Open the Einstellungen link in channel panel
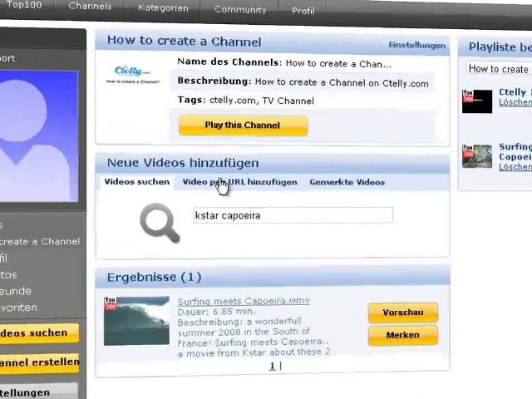Viewport: 532px width, 399px height. [x=416, y=46]
